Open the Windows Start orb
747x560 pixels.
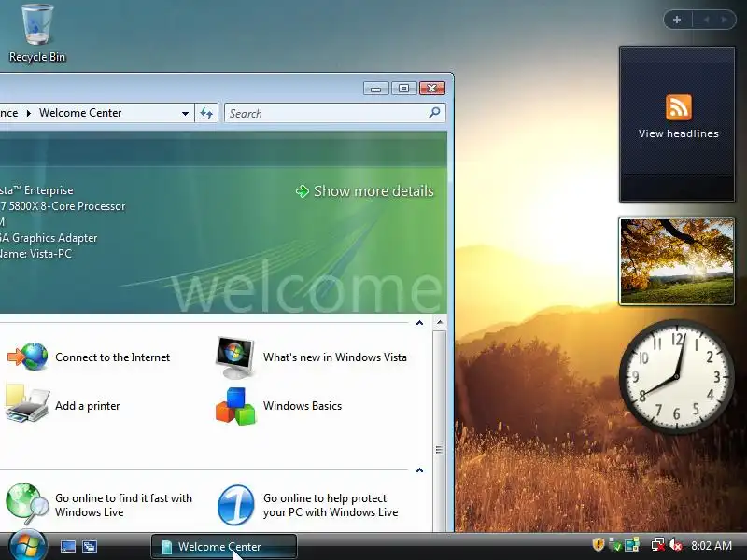27,546
